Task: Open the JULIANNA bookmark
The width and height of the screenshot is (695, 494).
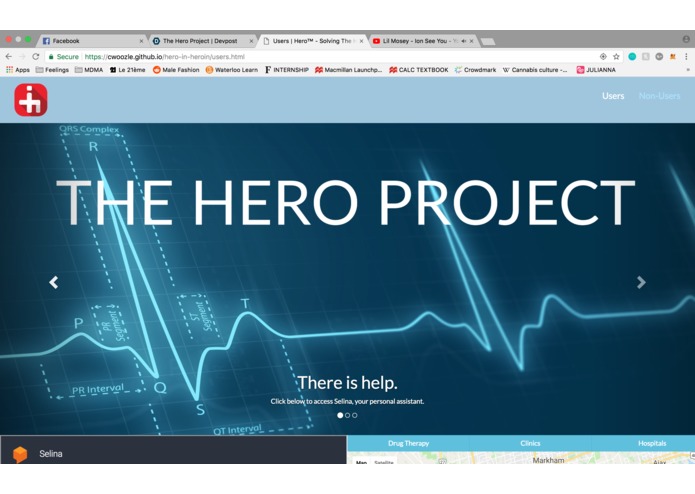Action: (596, 70)
